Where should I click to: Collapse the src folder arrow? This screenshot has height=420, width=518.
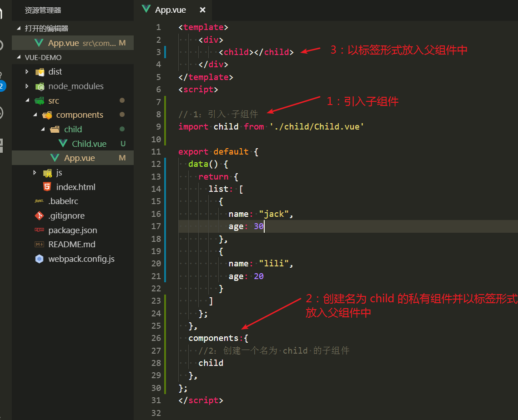(x=27, y=100)
